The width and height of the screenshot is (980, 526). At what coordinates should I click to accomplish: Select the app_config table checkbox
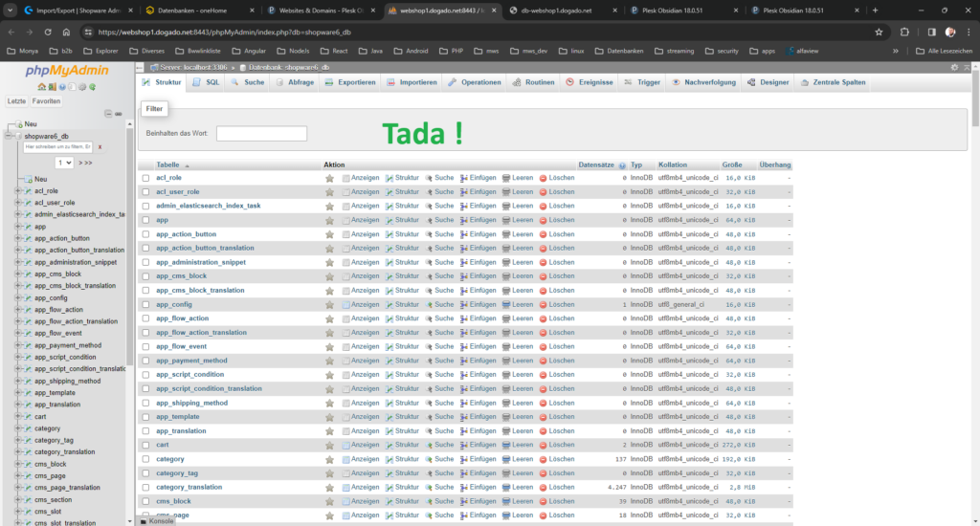coord(145,305)
